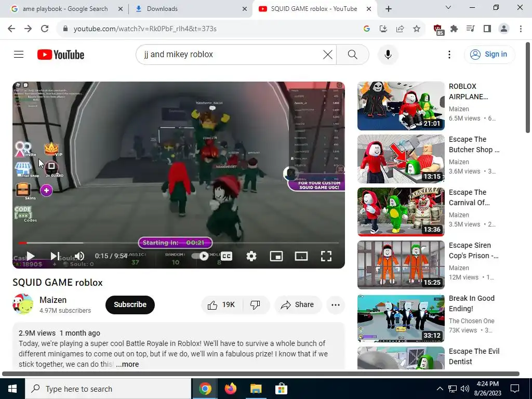Close the Google Search tab
This screenshot has height=399, width=532.
pos(121,9)
